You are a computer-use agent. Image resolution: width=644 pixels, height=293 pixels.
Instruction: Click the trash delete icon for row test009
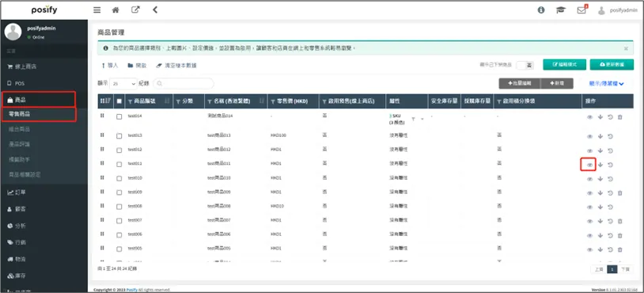coord(620,193)
